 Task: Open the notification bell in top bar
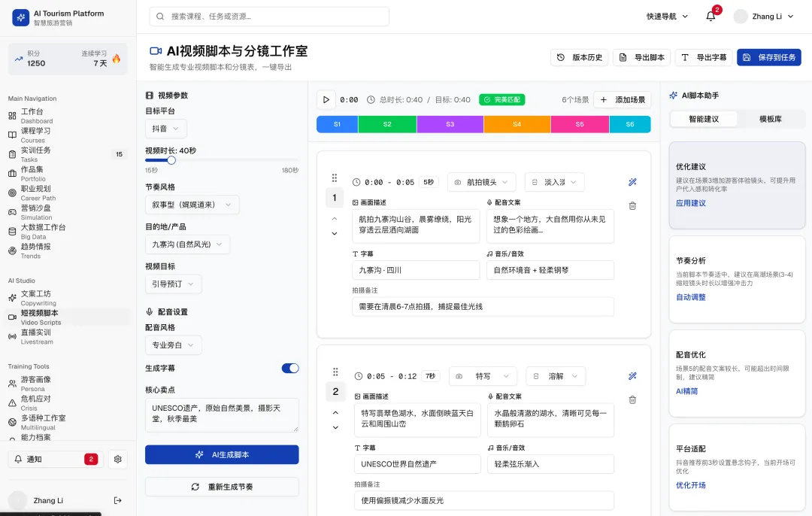click(x=710, y=17)
